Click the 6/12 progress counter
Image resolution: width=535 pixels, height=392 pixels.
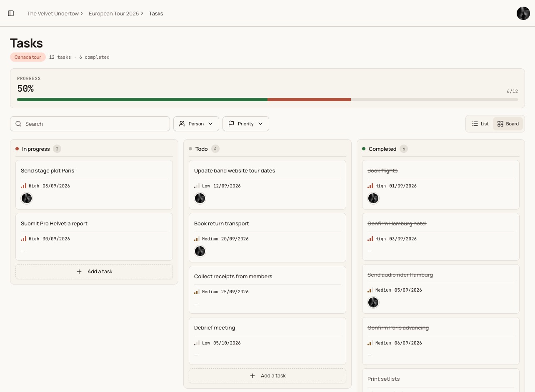point(512,91)
